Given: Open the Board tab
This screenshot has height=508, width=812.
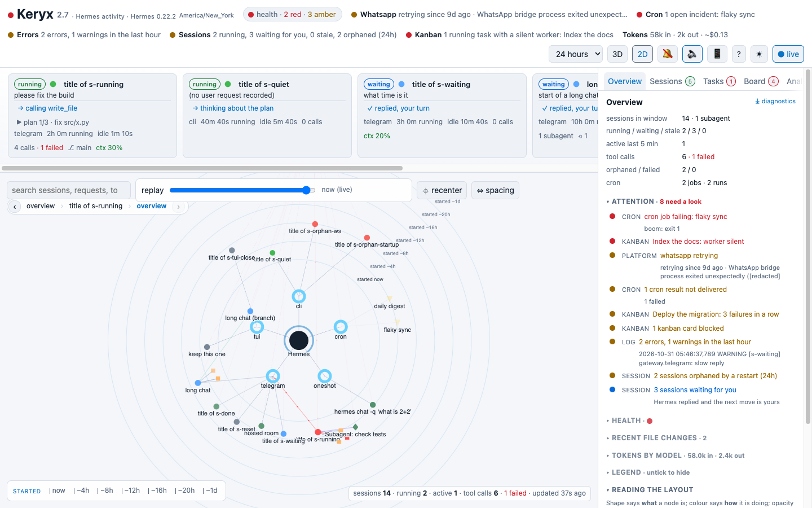Looking at the screenshot, I should 761,81.
